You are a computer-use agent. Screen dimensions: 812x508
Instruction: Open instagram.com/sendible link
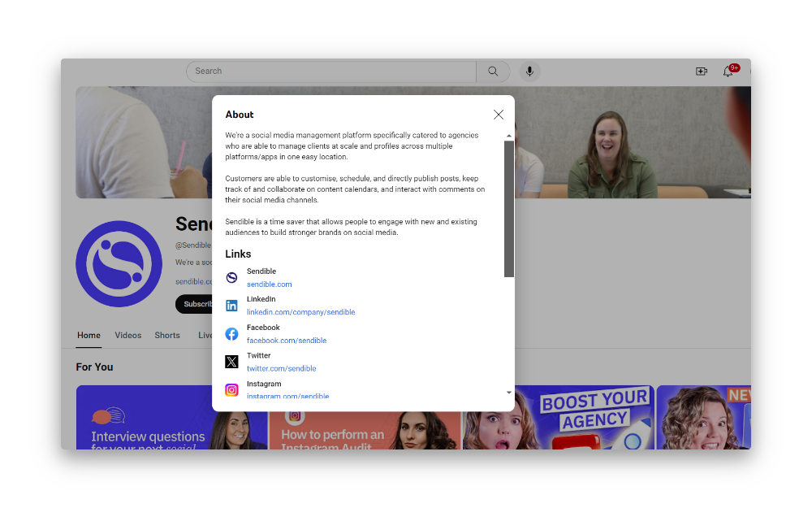coord(288,396)
